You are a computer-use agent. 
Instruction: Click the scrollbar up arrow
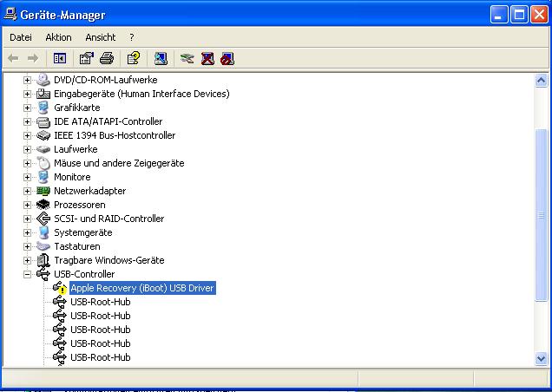(542, 80)
